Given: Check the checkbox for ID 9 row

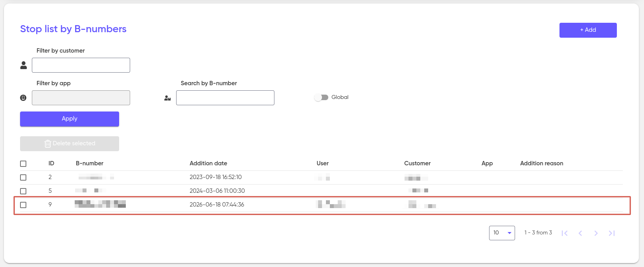Looking at the screenshot, I should (x=23, y=205).
